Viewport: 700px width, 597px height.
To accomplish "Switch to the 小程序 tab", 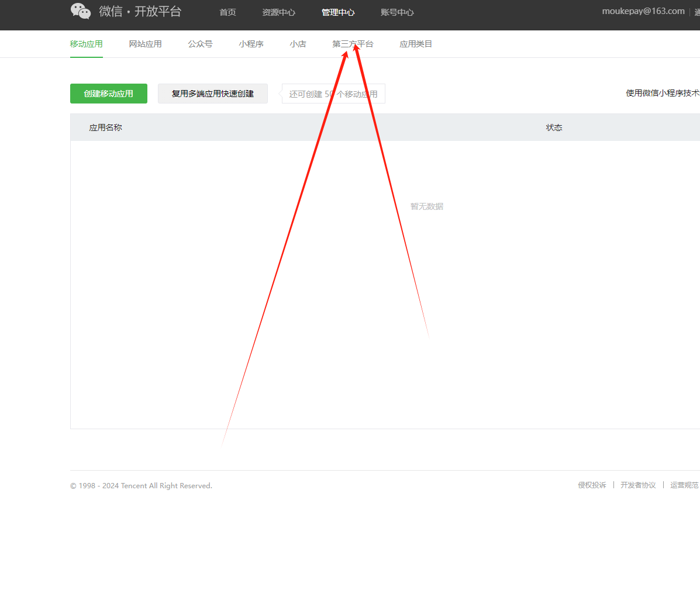I will coord(251,44).
